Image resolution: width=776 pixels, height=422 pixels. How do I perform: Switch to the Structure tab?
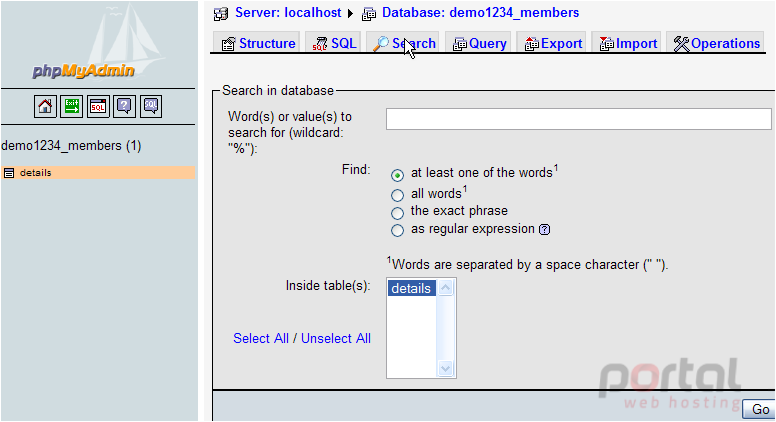click(257, 44)
